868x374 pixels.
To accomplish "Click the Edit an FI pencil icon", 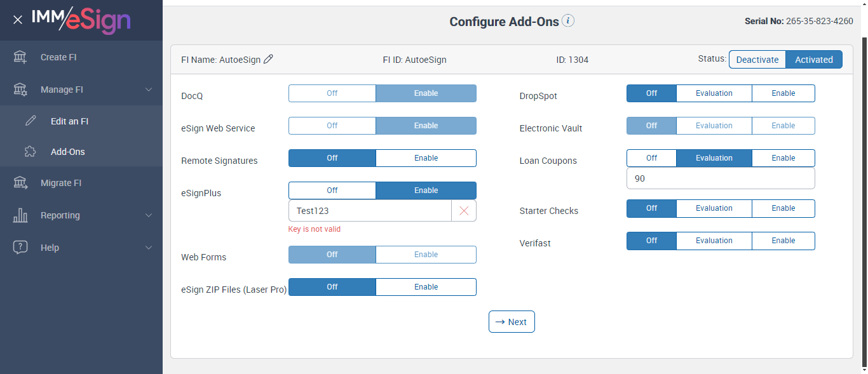I will (31, 121).
